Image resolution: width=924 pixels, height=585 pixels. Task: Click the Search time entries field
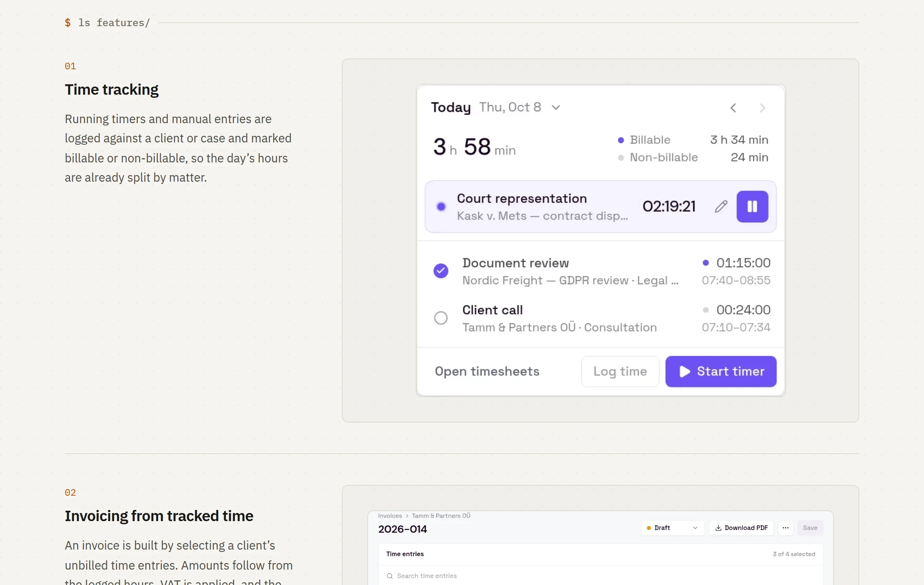pos(600,576)
